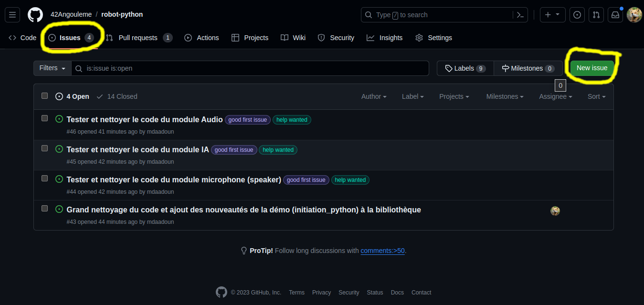Image resolution: width=644 pixels, height=305 pixels.
Task: Open the hamburger navigation menu
Action: [12, 15]
